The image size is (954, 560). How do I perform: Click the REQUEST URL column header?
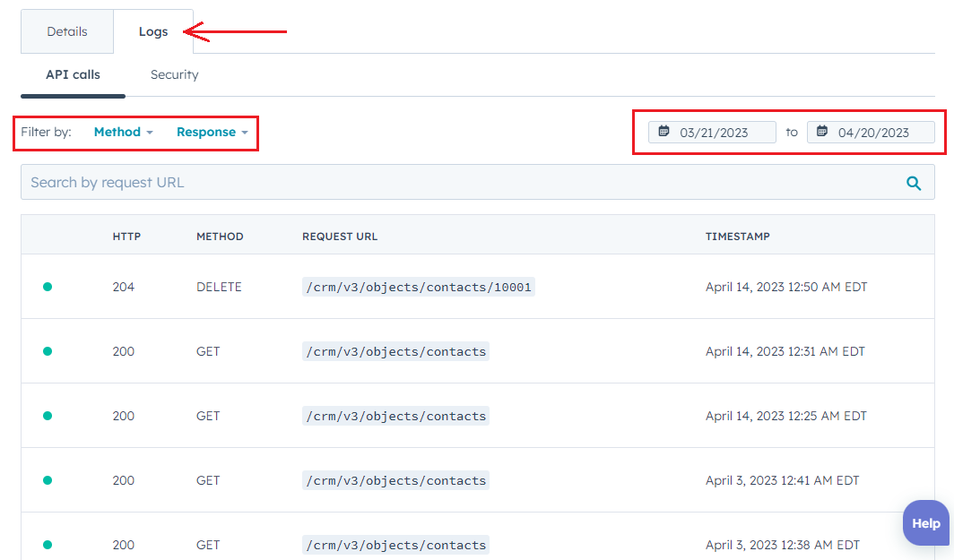[x=340, y=237]
